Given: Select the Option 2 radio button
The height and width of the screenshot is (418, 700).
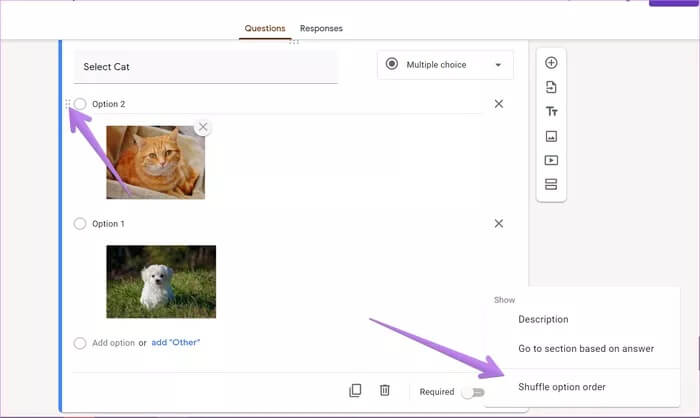Looking at the screenshot, I should pos(80,104).
